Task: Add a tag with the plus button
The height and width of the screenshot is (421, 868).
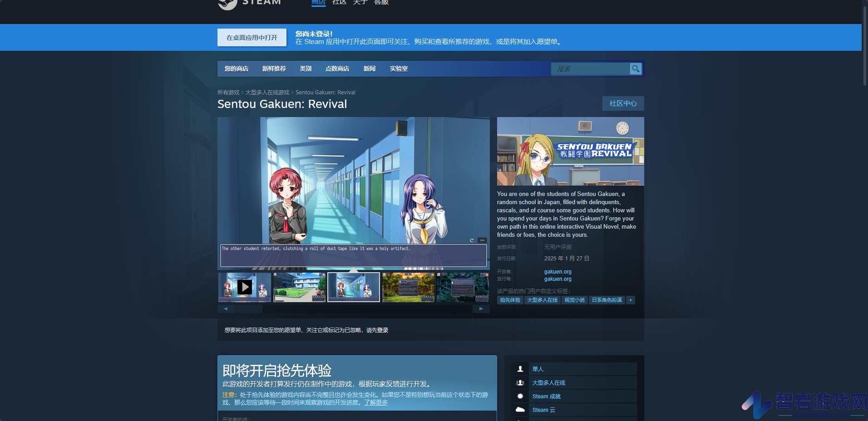Action: click(631, 300)
